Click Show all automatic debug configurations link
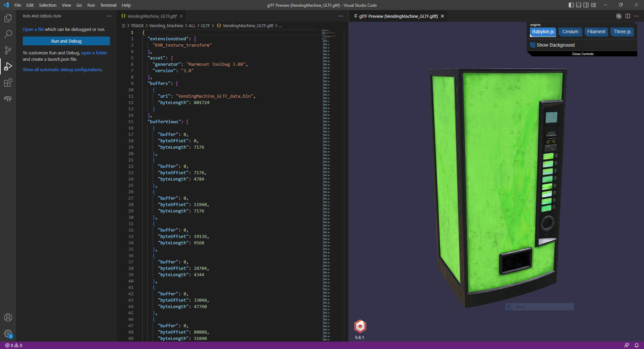644x349 pixels. pyautogui.click(x=63, y=70)
